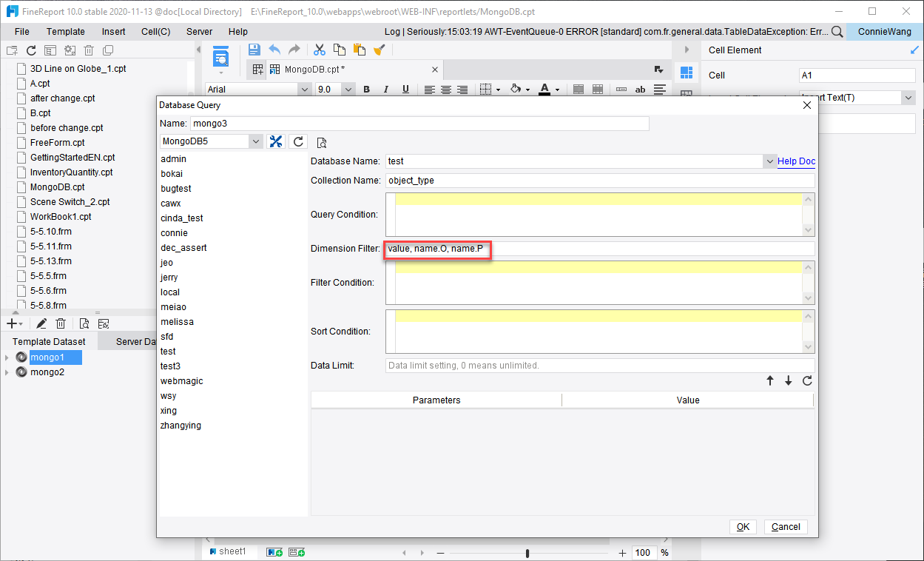Image resolution: width=924 pixels, height=561 pixels.
Task: Toggle bold formatting in the format toolbar
Action: [365, 89]
